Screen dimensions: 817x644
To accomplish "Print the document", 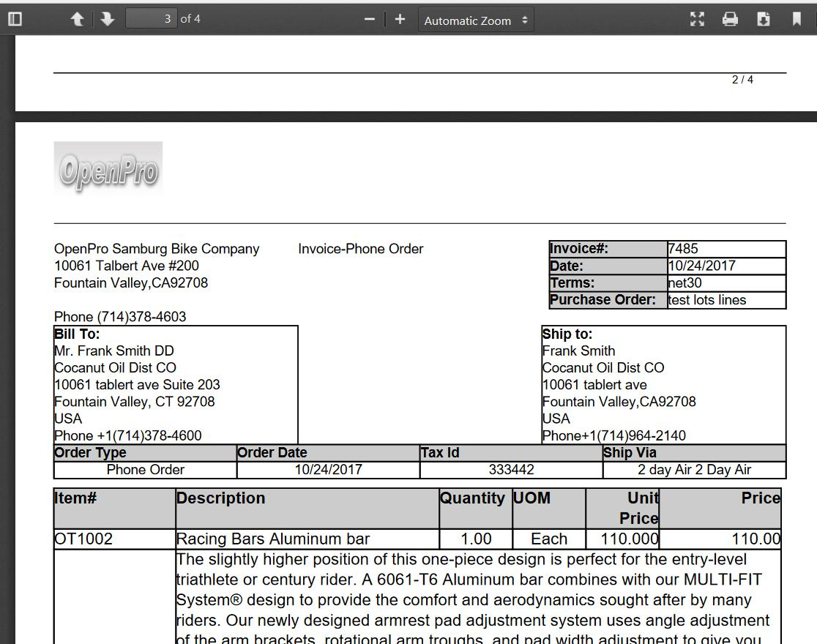I will click(730, 19).
